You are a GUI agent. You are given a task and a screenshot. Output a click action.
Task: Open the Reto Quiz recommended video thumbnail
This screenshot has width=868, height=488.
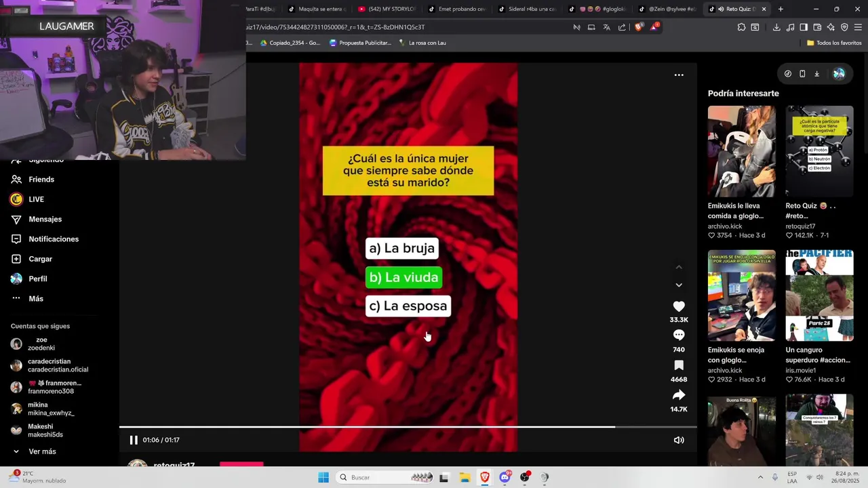pyautogui.click(x=819, y=151)
